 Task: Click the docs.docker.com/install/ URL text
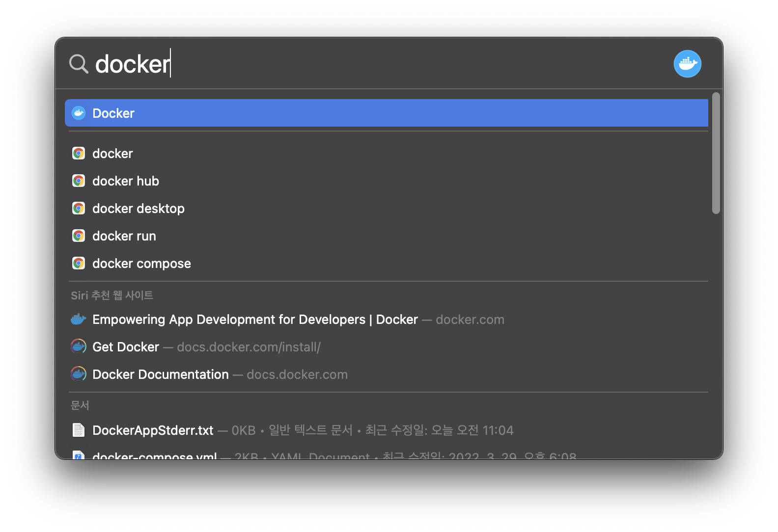pos(249,347)
